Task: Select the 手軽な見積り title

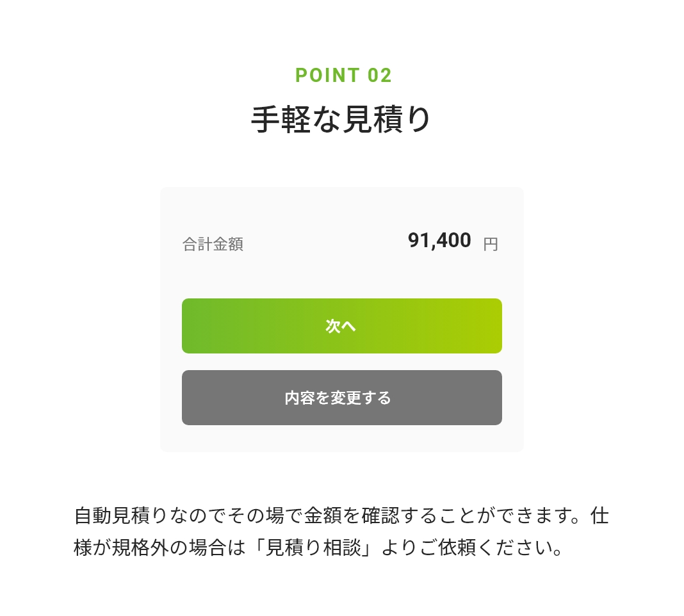Action: 341,118
